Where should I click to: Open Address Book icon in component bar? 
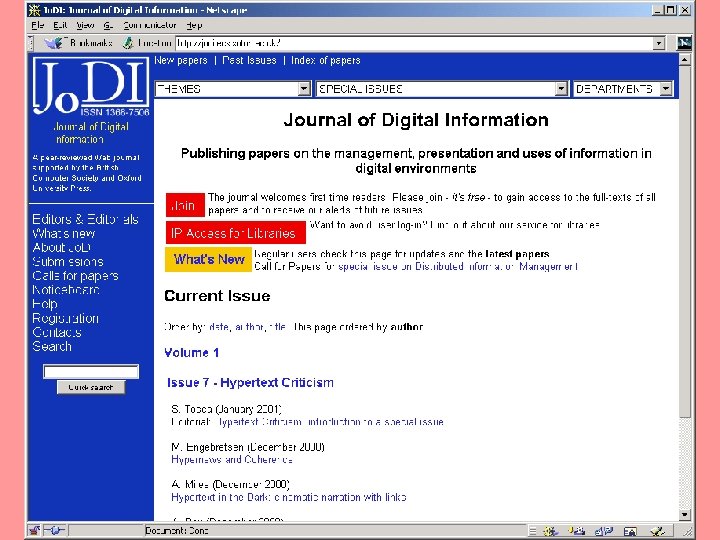point(630,531)
